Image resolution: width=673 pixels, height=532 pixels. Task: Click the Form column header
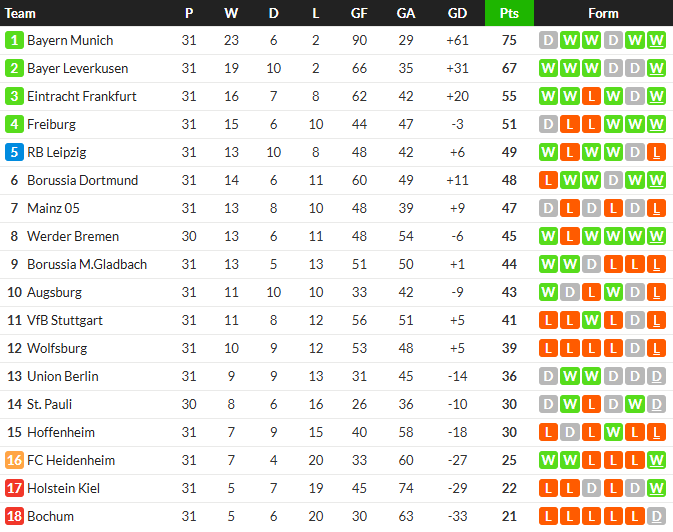pyautogui.click(x=603, y=13)
